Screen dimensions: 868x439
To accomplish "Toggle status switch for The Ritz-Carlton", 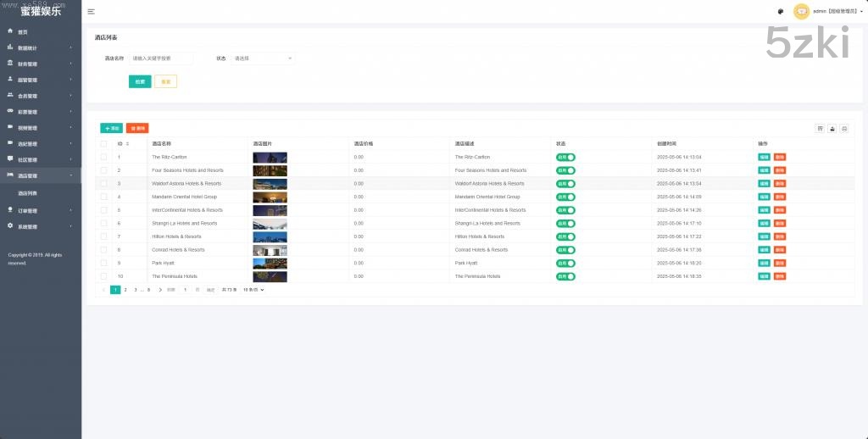I will (565, 158).
